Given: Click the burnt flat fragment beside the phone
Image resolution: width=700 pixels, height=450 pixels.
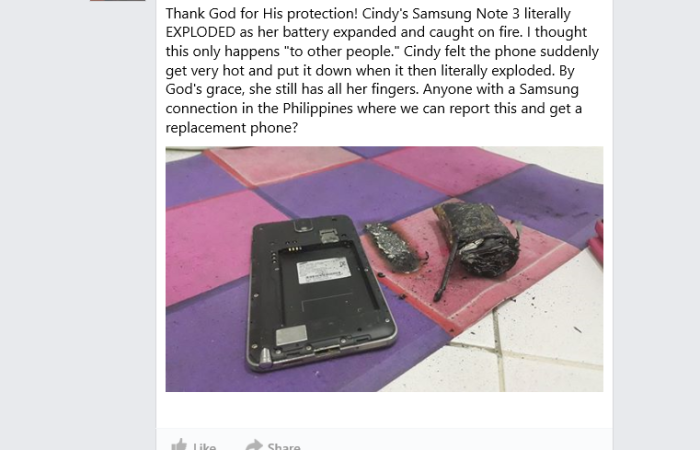Looking at the screenshot, I should coord(394,248).
